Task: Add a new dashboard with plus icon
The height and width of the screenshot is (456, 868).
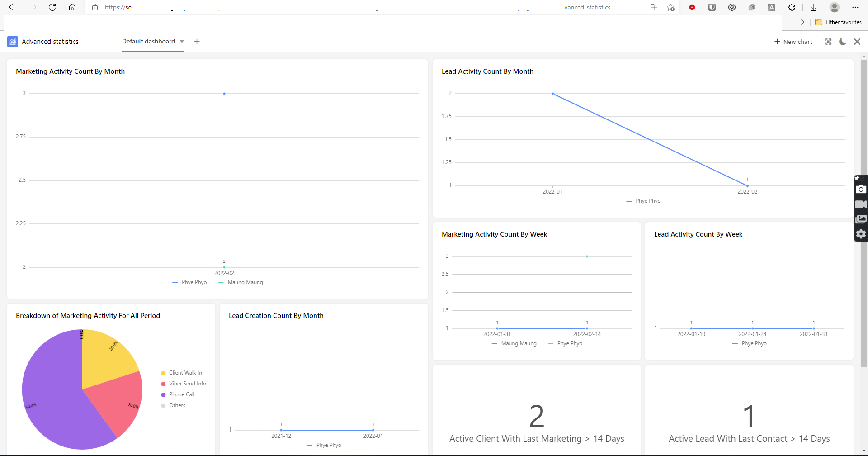Action: (x=197, y=42)
